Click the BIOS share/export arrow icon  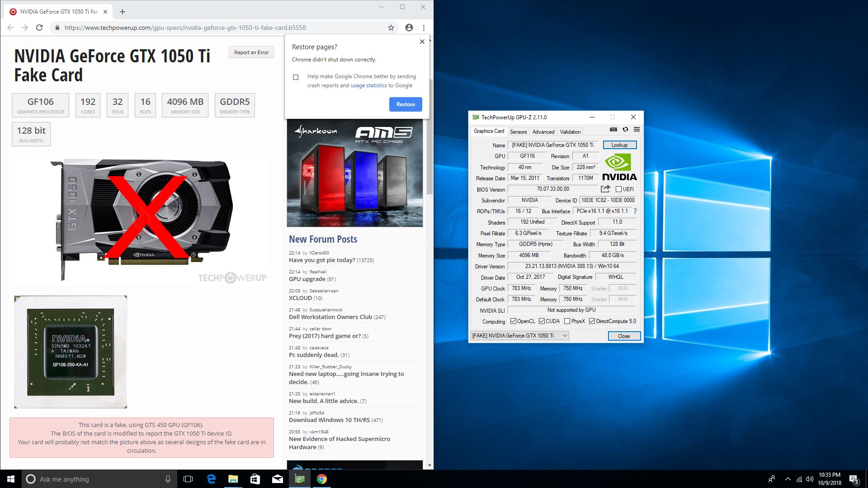pos(605,189)
